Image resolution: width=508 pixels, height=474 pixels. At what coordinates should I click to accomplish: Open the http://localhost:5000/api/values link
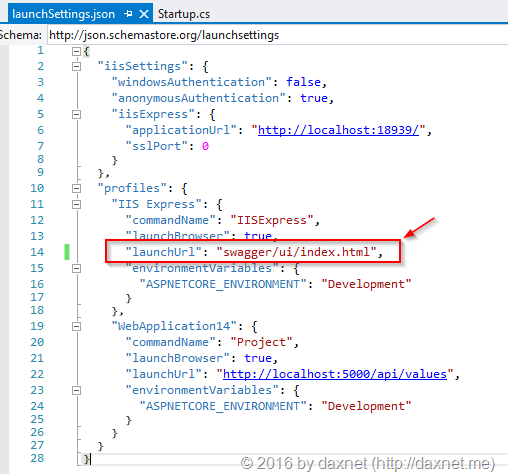(x=335, y=374)
